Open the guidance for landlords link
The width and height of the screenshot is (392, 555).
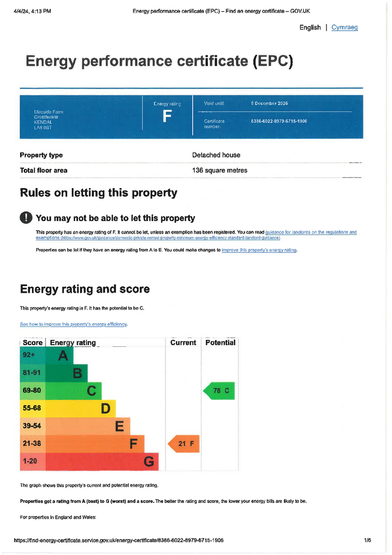pos(311,232)
